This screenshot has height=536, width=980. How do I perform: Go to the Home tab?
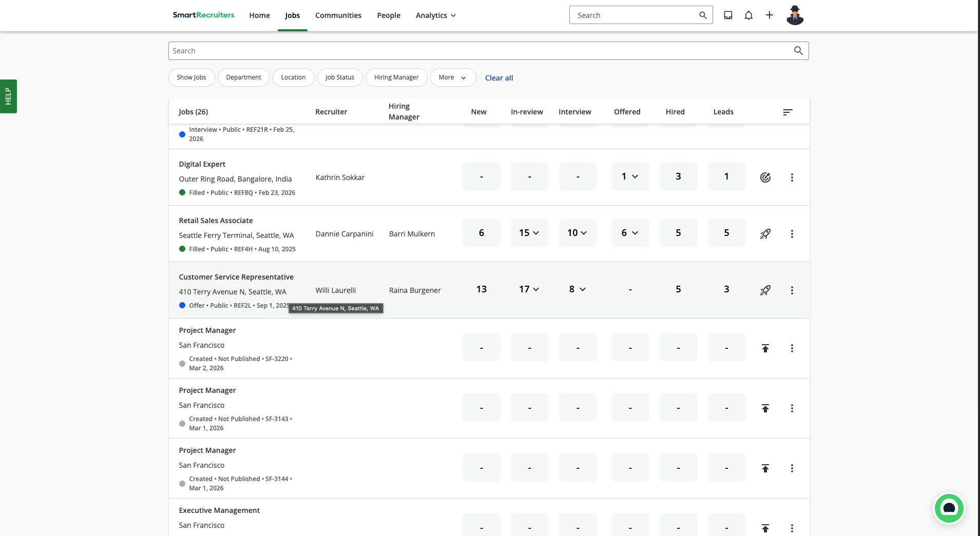[x=259, y=15]
